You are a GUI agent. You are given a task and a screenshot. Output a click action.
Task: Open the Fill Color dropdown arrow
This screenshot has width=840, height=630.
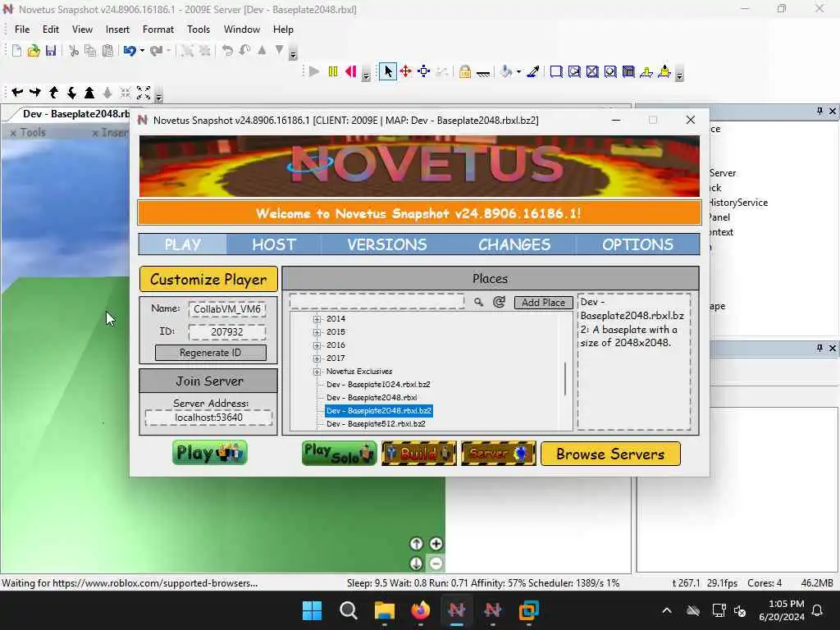tap(518, 72)
